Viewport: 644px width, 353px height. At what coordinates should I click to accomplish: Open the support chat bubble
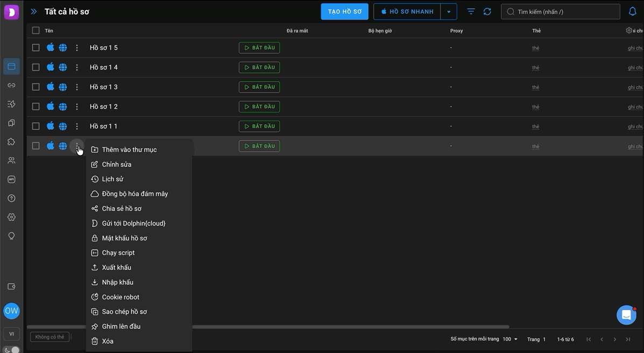pyautogui.click(x=626, y=315)
